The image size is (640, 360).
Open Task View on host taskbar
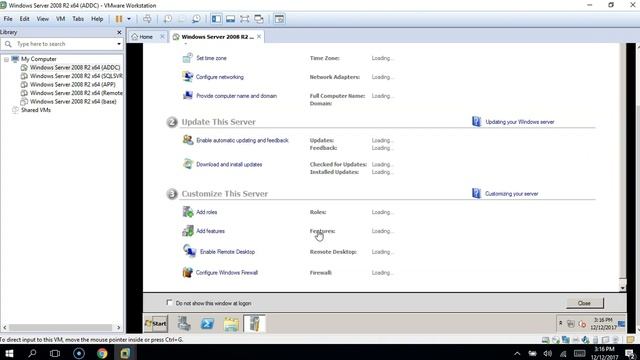coord(55,353)
